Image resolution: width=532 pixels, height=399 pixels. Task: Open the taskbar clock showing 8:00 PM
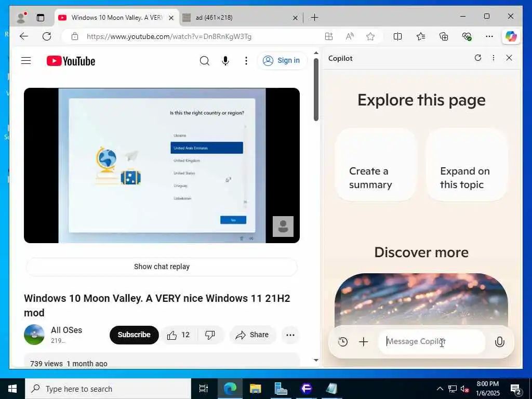tap(487, 389)
